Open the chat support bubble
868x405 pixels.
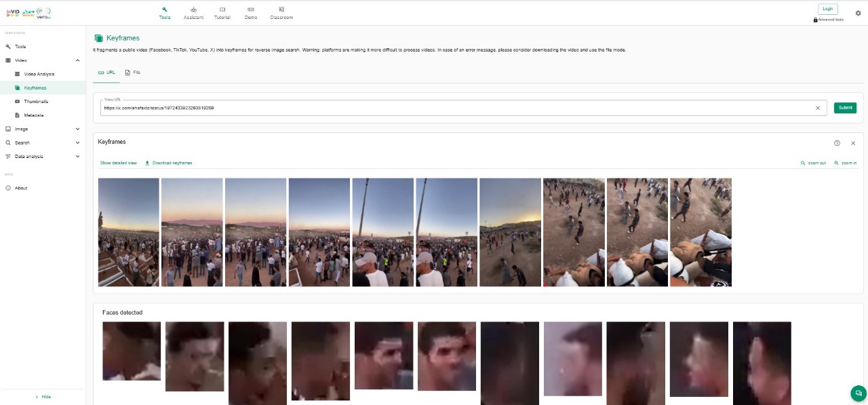pos(858,393)
